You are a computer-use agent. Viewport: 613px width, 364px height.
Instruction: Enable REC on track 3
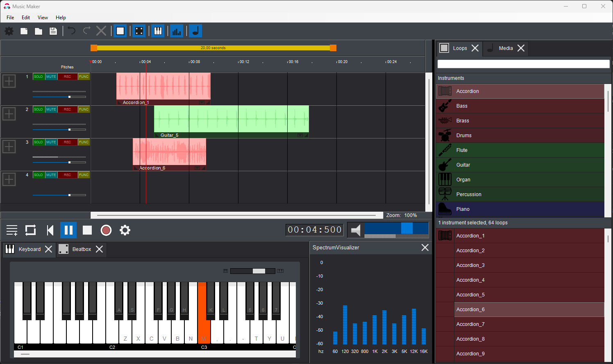point(67,142)
